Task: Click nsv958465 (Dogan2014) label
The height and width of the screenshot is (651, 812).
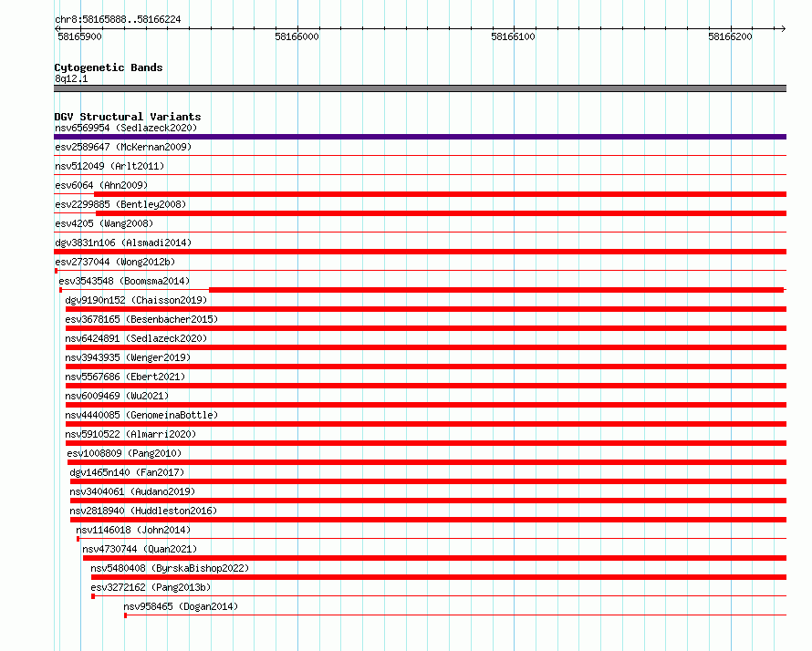Action: pos(181,606)
